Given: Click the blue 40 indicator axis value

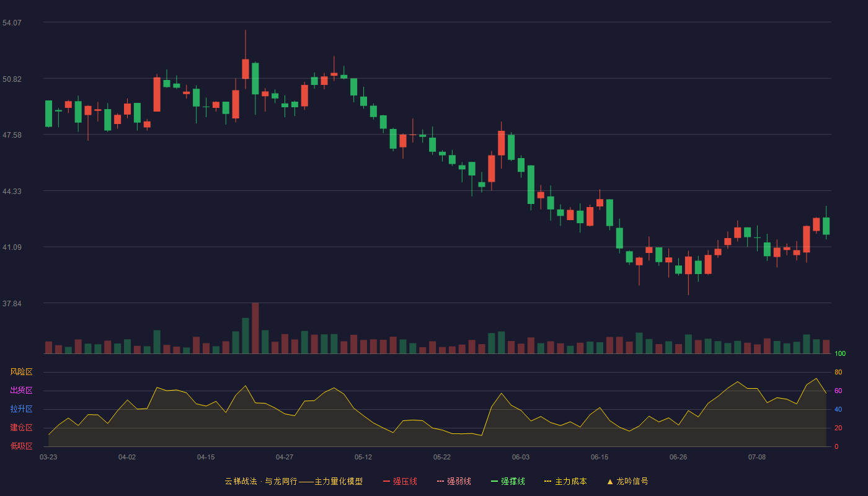Looking at the screenshot, I should point(838,409).
